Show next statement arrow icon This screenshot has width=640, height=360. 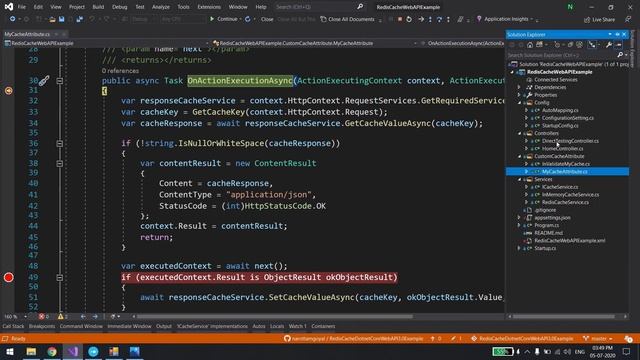(421, 19)
